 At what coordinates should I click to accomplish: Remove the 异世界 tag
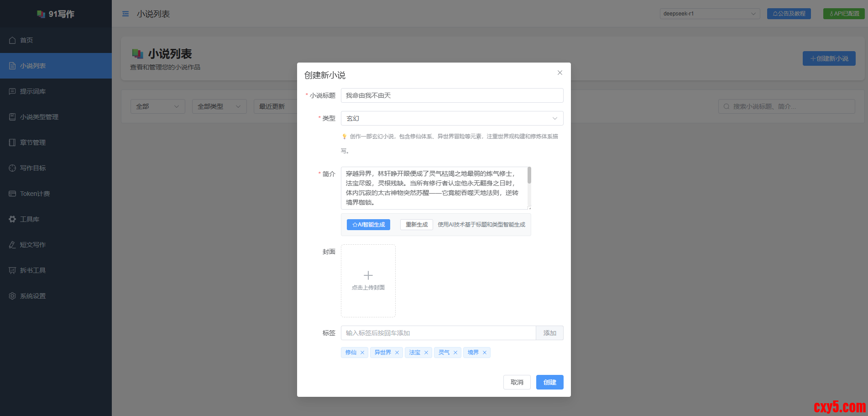point(397,353)
